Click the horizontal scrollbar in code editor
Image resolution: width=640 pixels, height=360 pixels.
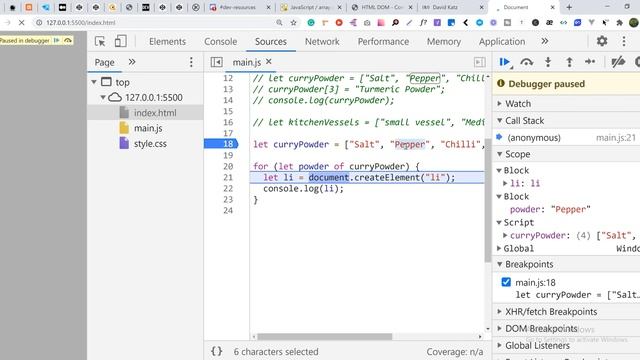coord(324,337)
